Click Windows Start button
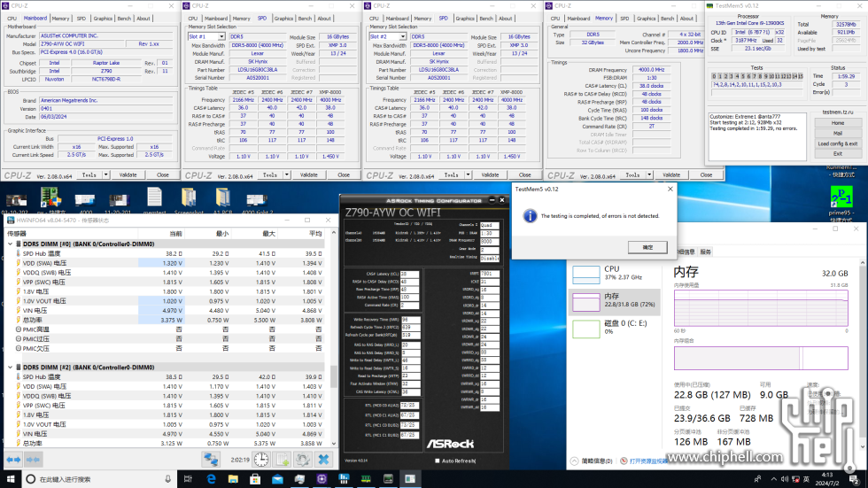Viewport: 868px width, 488px height. point(11,479)
